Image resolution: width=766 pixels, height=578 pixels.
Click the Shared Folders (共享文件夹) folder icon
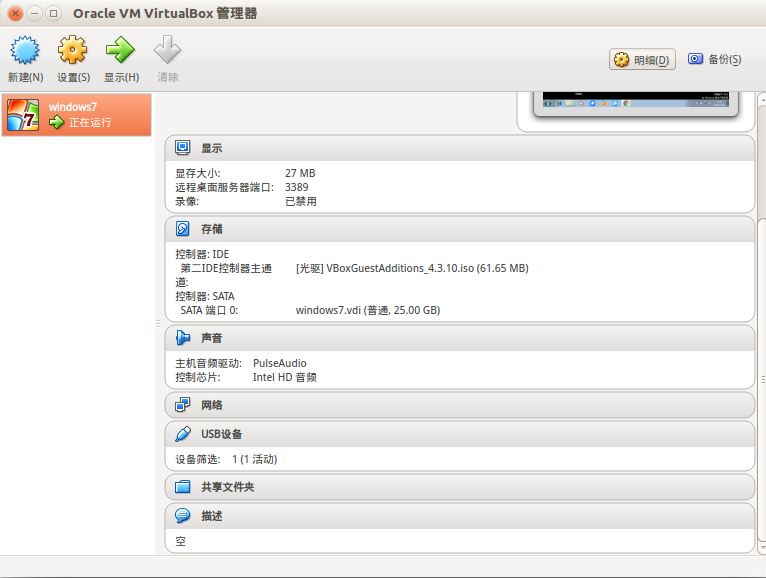[183, 487]
